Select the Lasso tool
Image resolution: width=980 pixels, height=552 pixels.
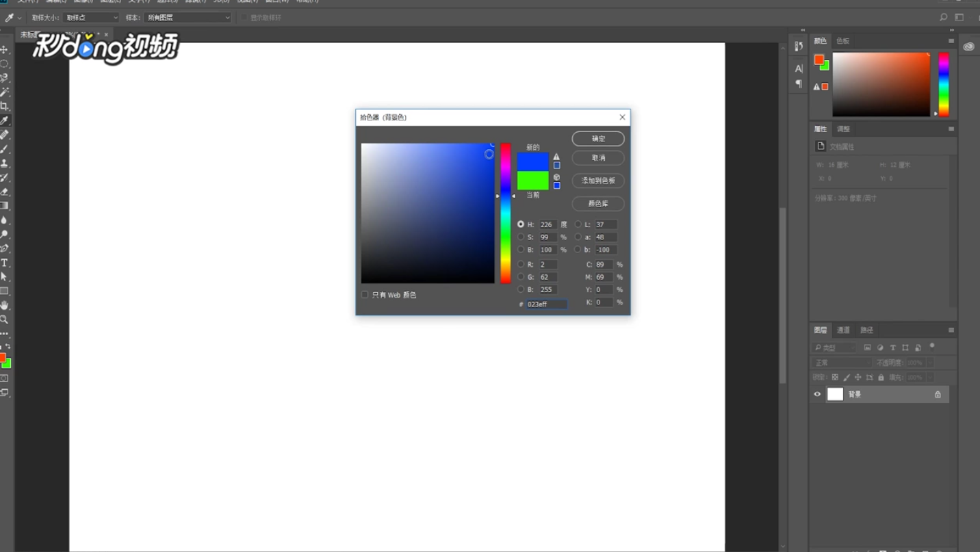click(4, 78)
